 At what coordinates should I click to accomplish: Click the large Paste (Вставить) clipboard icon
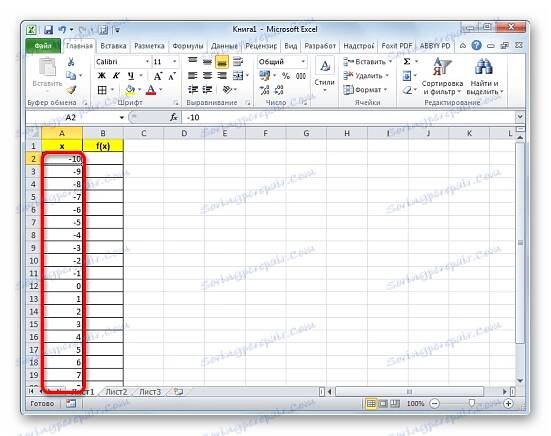47,67
